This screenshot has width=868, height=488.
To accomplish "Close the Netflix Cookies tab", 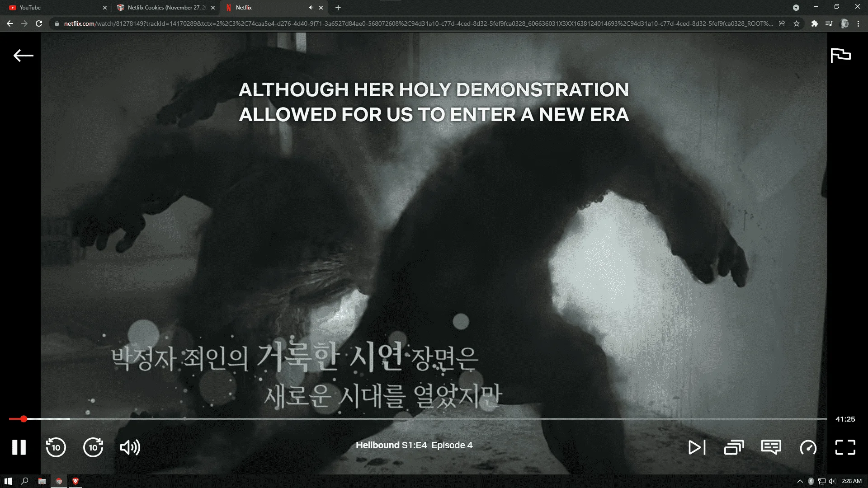I will [x=213, y=8].
